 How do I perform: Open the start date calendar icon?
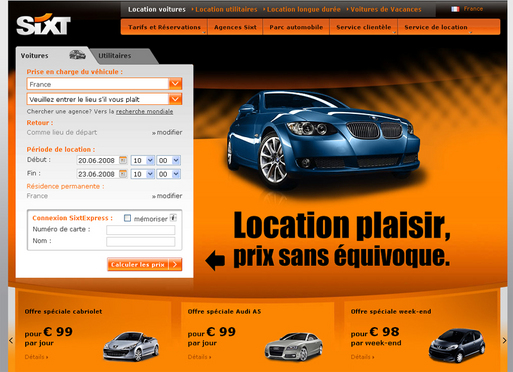click(123, 160)
